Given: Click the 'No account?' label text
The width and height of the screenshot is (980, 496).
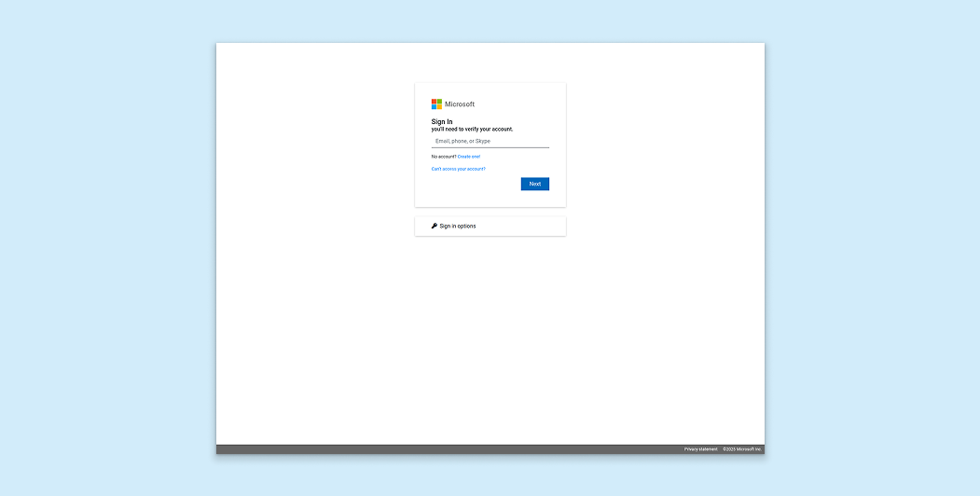Looking at the screenshot, I should [444, 157].
